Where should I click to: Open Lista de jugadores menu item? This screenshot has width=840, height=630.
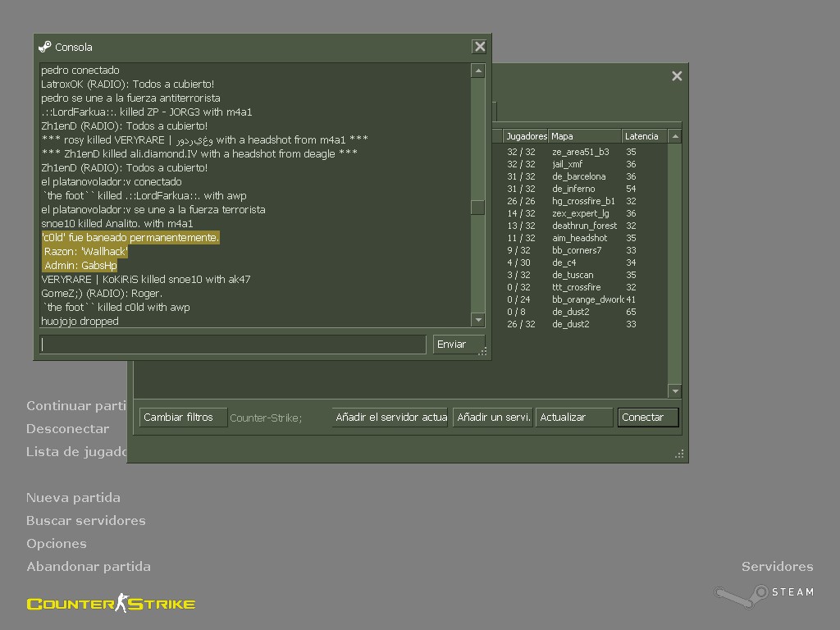(76, 452)
